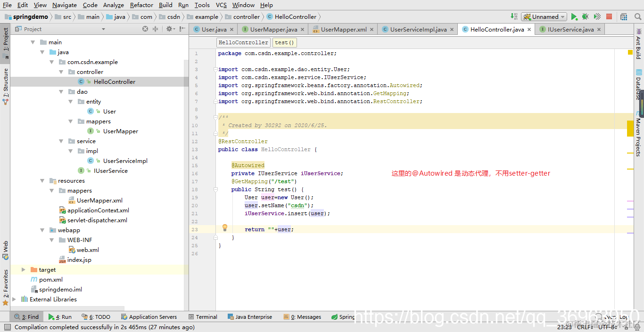Collapse the controller package node
Viewport: 644px width, 332px height.
point(61,72)
